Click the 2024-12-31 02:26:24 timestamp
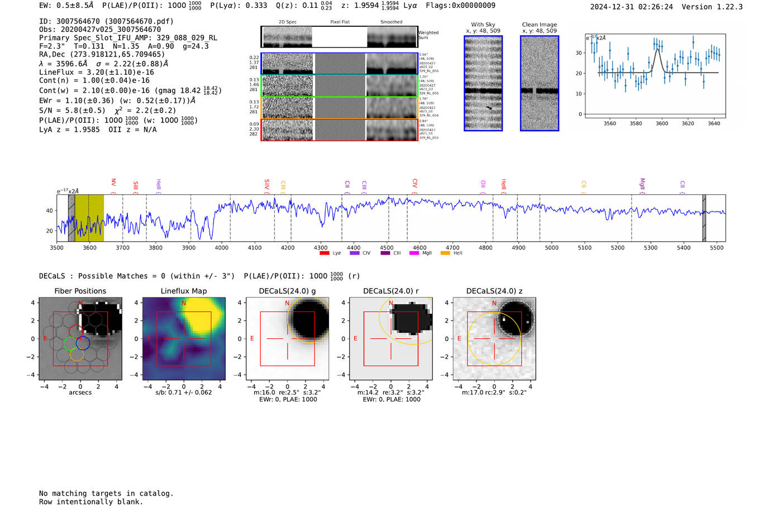Screen dimensions: 782x532 click(632, 7)
